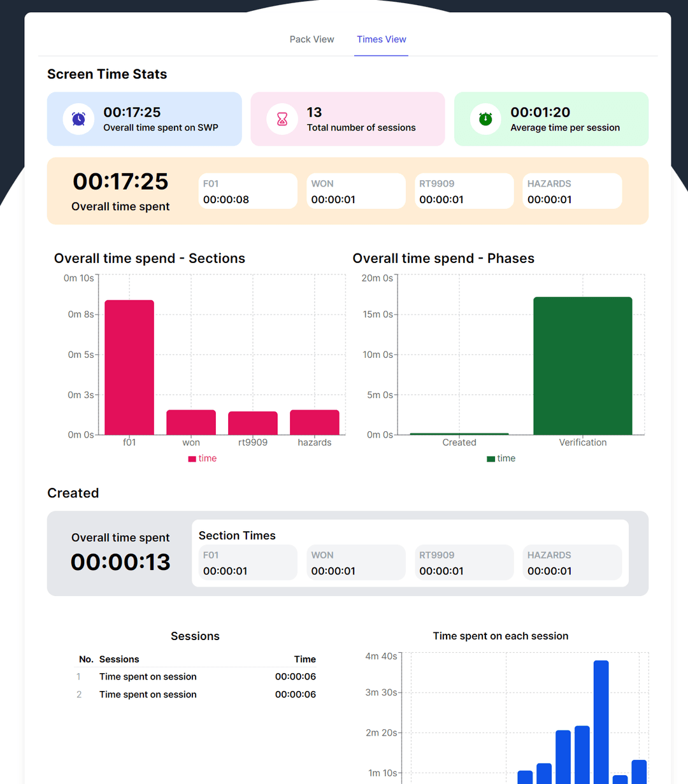Click the RT9909 time card

464,191
